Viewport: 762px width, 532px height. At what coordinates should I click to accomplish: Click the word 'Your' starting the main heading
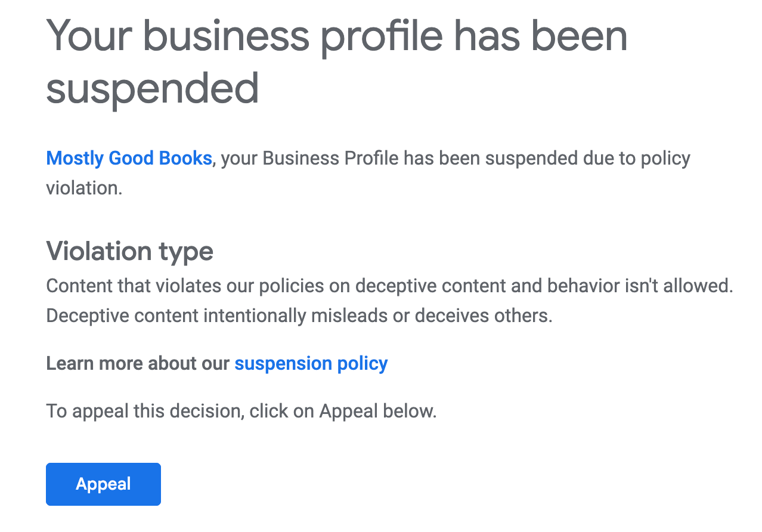tap(89, 37)
